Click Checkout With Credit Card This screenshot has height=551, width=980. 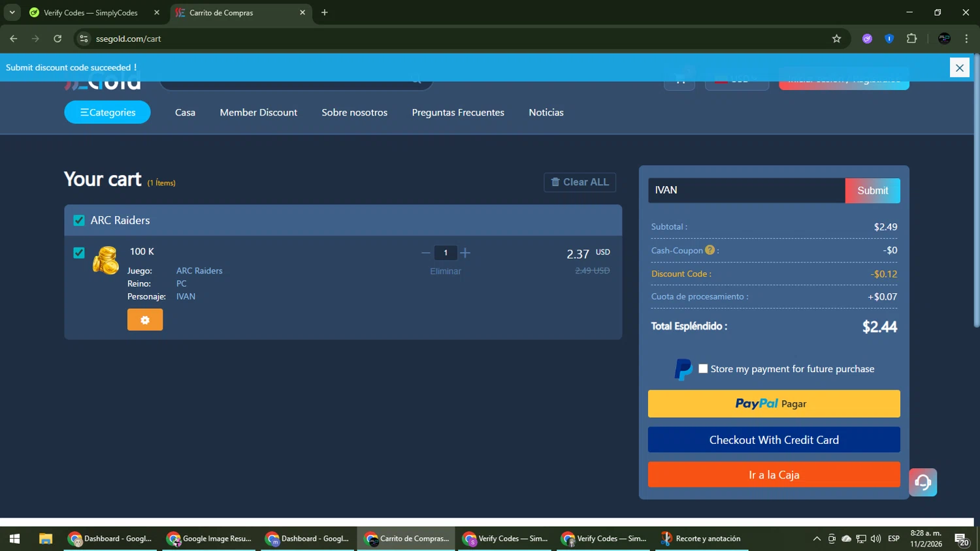tap(774, 440)
